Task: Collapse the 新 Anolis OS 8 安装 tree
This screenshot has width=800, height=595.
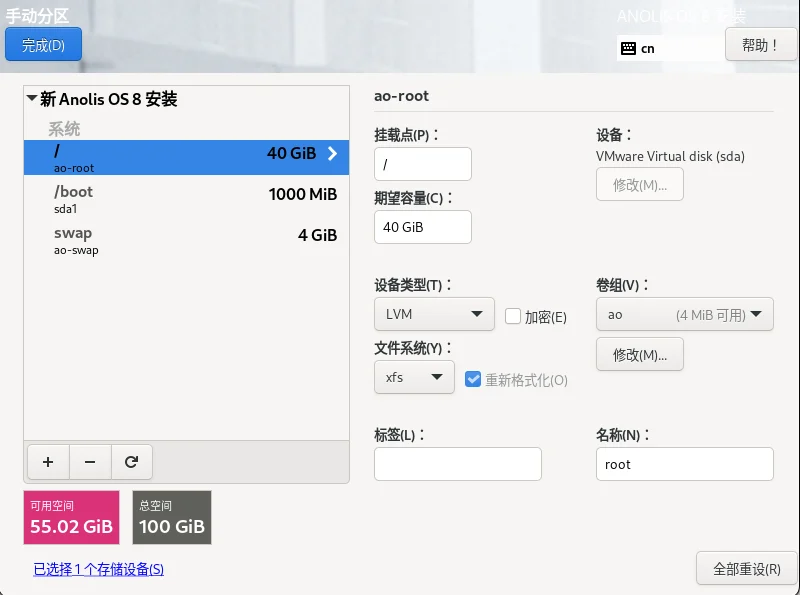Action: coord(32,98)
